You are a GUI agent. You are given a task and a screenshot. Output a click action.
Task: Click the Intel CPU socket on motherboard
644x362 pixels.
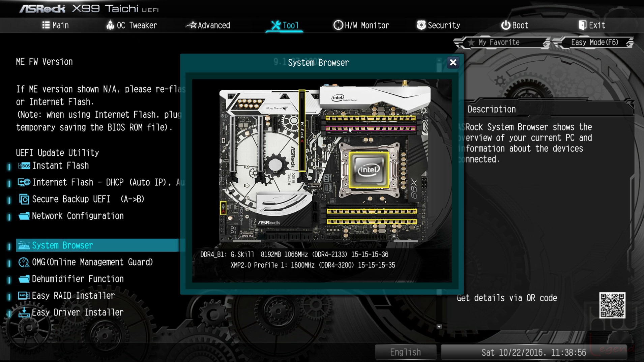coord(369,170)
